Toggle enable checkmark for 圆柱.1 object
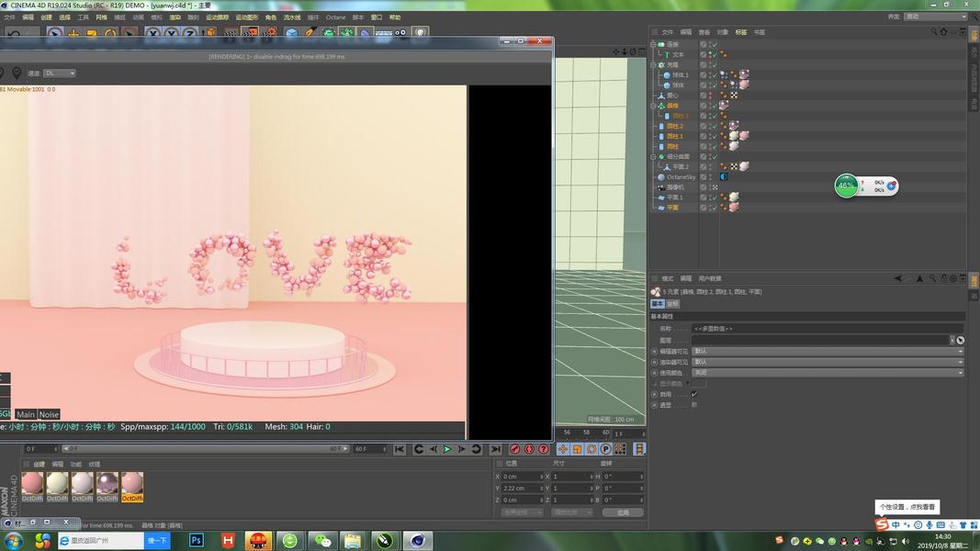 715,136
